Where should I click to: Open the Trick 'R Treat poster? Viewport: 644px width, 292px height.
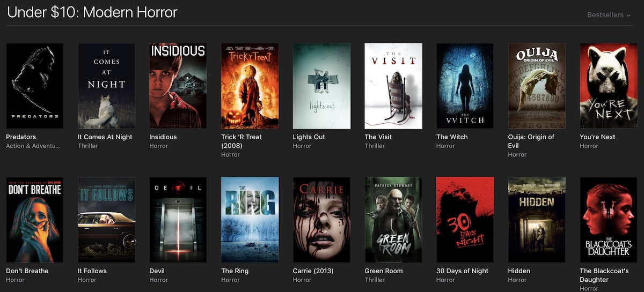point(250,86)
